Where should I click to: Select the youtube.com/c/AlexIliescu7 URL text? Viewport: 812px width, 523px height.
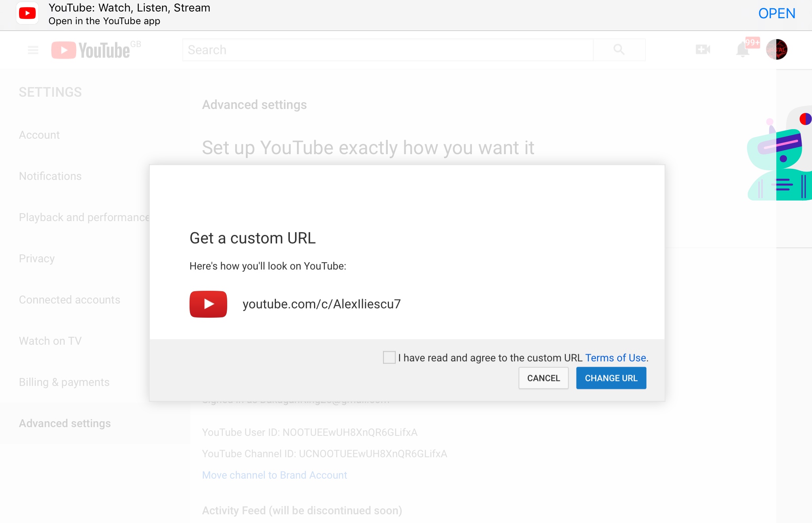322,304
